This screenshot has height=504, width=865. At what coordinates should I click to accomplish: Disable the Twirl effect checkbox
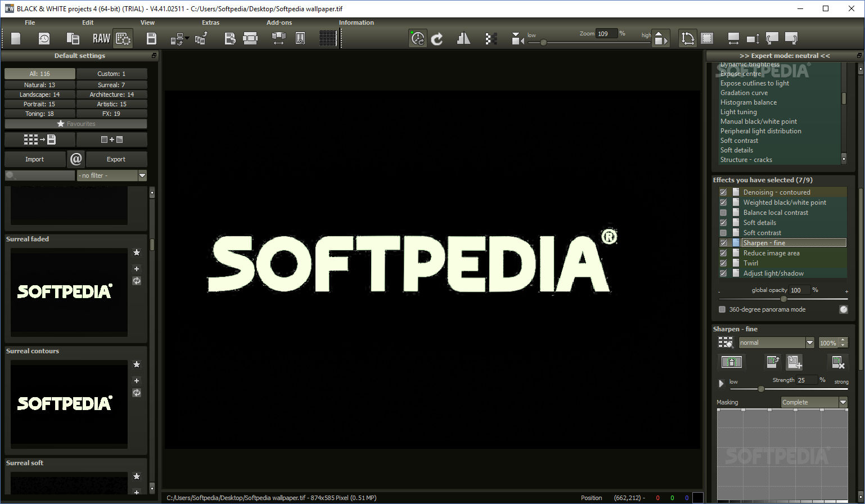pyautogui.click(x=723, y=263)
